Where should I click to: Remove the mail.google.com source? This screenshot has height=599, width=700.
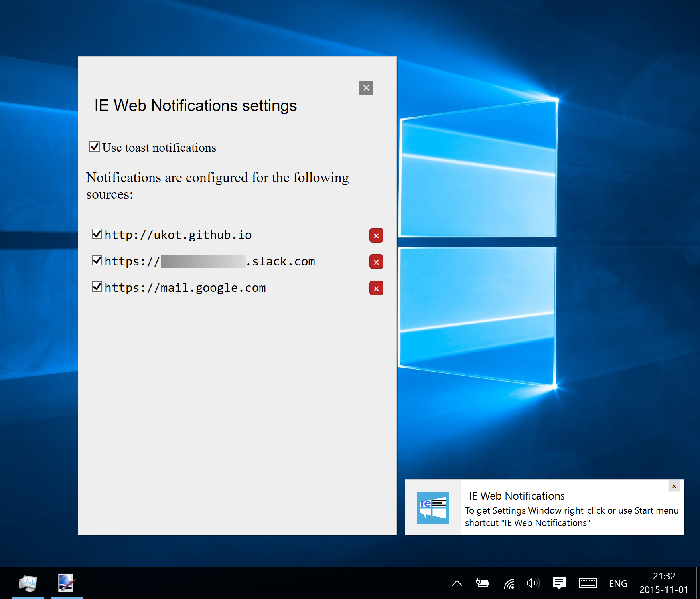point(376,288)
